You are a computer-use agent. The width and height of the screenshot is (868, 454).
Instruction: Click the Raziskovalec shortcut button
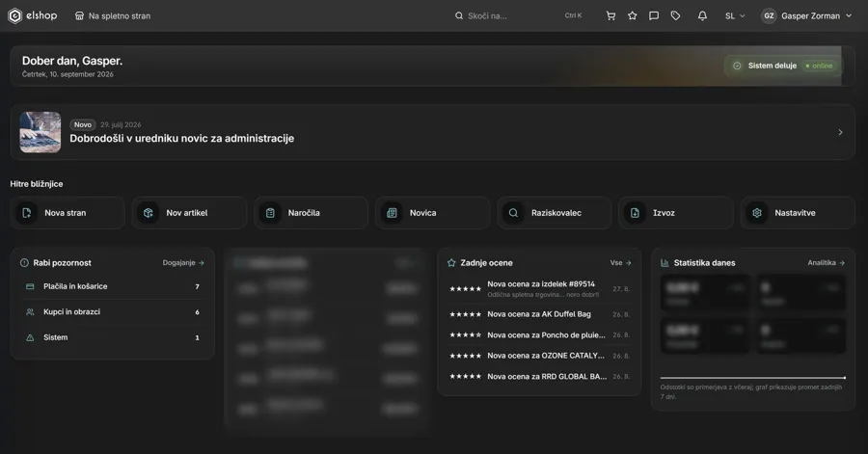coord(555,213)
